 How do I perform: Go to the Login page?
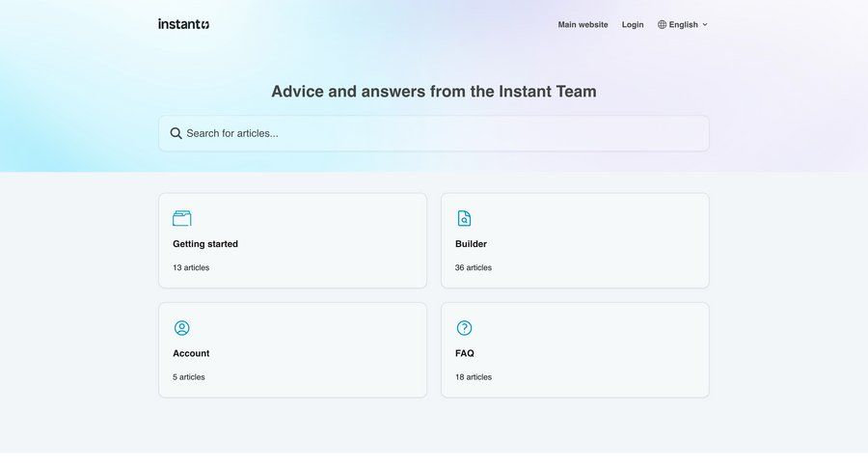(x=633, y=24)
